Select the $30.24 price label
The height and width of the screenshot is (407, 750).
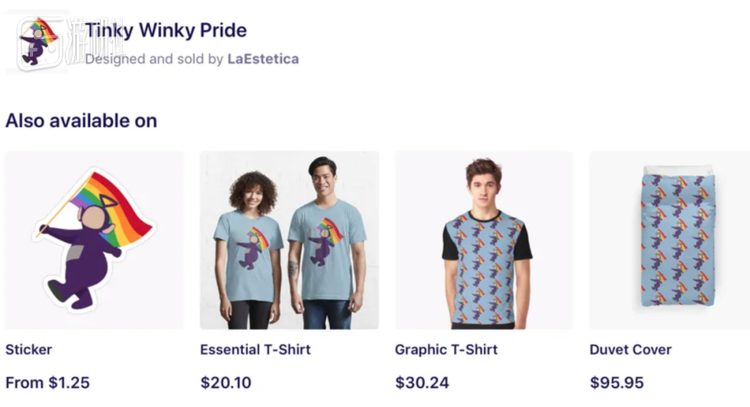point(422,382)
